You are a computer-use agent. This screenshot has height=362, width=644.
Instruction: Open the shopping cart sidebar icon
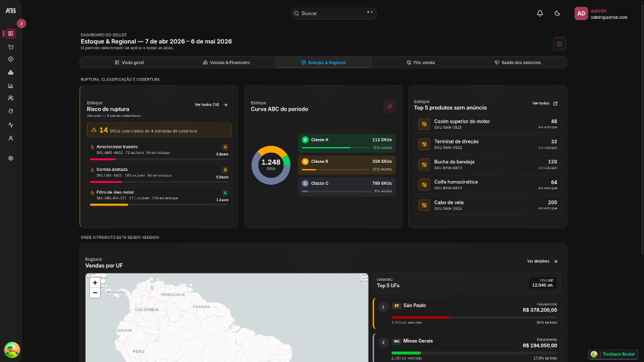pos(11,47)
